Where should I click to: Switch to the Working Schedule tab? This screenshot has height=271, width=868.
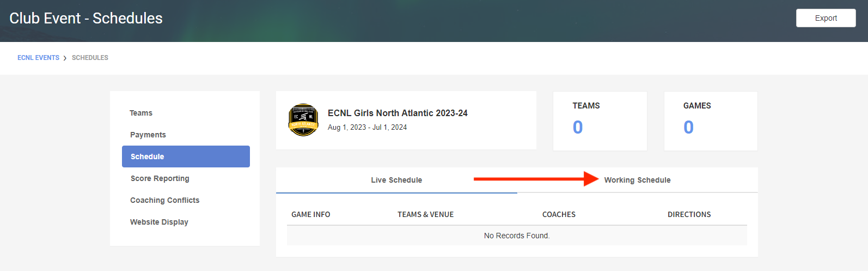tap(637, 180)
